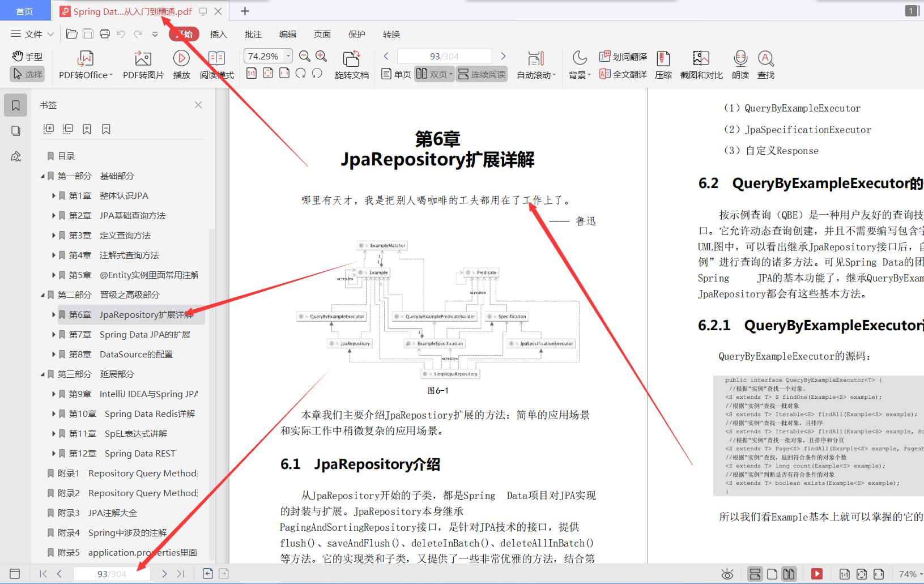Click the PDF转图片 tool icon
Viewport: 924px width, 584px height.
(x=143, y=59)
